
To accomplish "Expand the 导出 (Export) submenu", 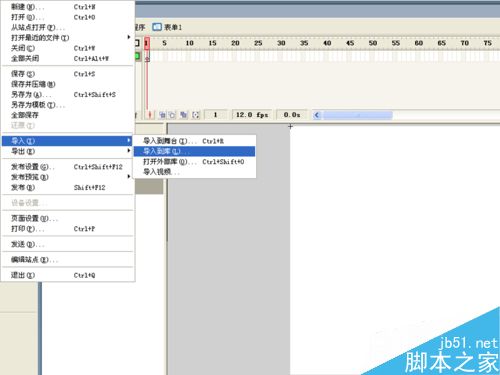I will (68, 151).
